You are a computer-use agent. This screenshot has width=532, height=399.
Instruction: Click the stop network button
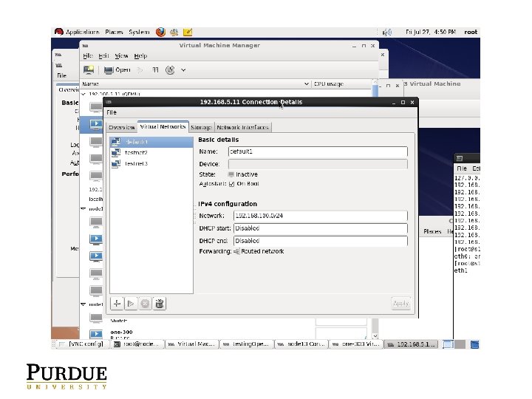145,304
